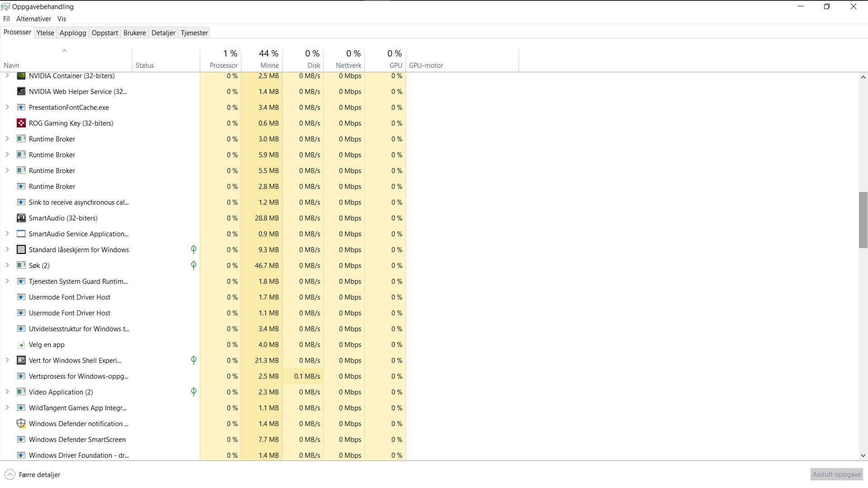The height and width of the screenshot is (488, 868).
Task: Click the Sink to receive asynchronous icon
Action: [21, 202]
